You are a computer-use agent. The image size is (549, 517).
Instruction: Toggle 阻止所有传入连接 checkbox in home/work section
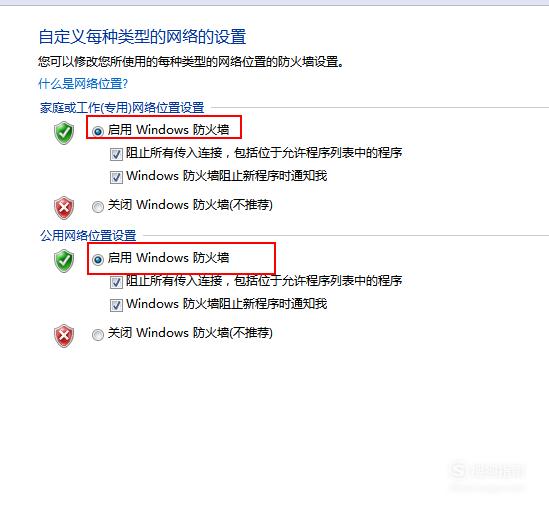pyautogui.click(x=116, y=154)
